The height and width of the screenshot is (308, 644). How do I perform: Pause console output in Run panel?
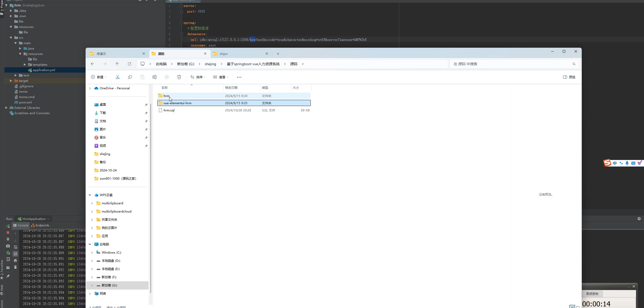pyautogui.click(x=8, y=239)
